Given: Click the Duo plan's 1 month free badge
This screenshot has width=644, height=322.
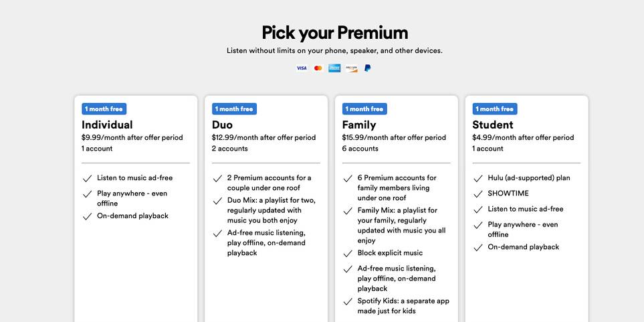Looking at the screenshot, I should tap(234, 108).
